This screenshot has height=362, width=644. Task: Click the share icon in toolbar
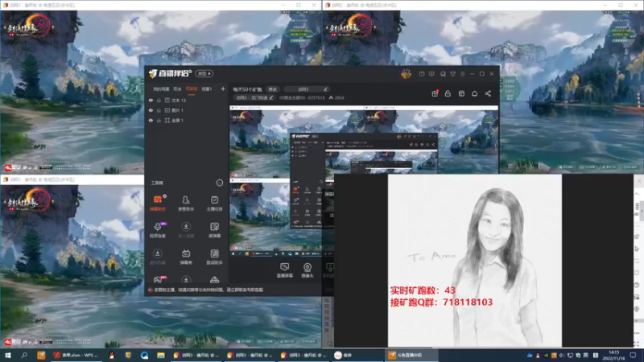[488, 93]
